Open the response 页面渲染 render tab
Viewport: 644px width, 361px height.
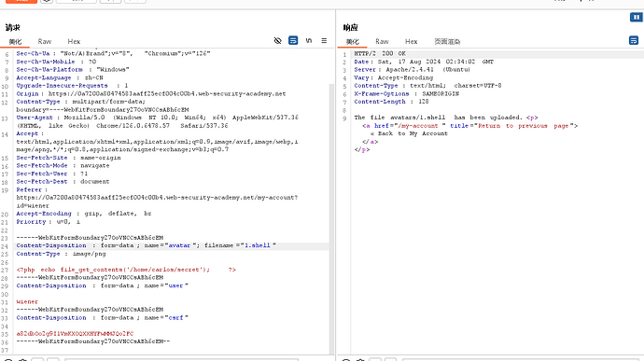pyautogui.click(x=447, y=41)
